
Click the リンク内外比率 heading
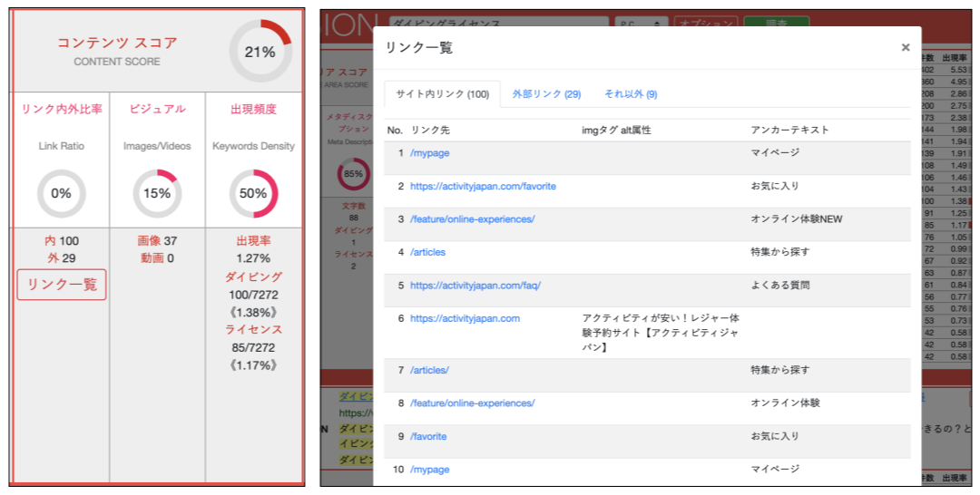(x=62, y=109)
